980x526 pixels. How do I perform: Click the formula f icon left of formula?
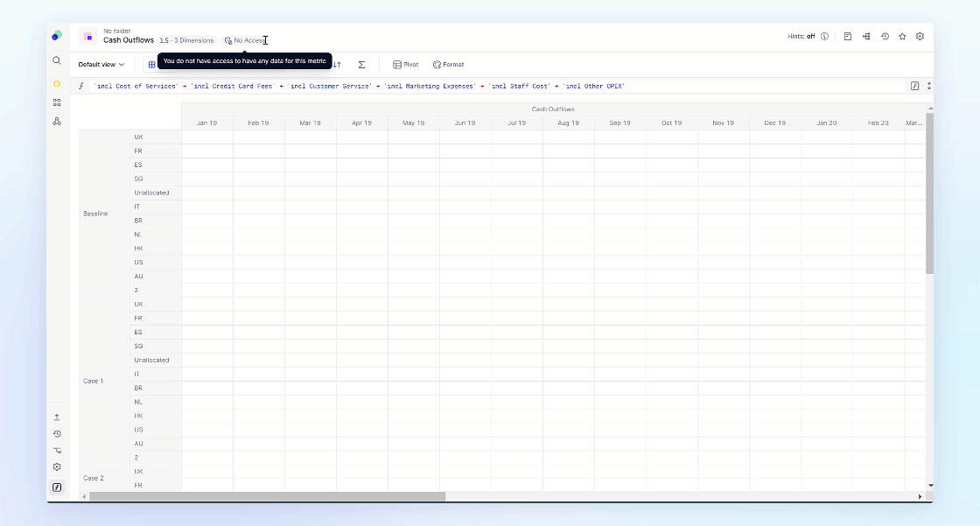tap(81, 86)
